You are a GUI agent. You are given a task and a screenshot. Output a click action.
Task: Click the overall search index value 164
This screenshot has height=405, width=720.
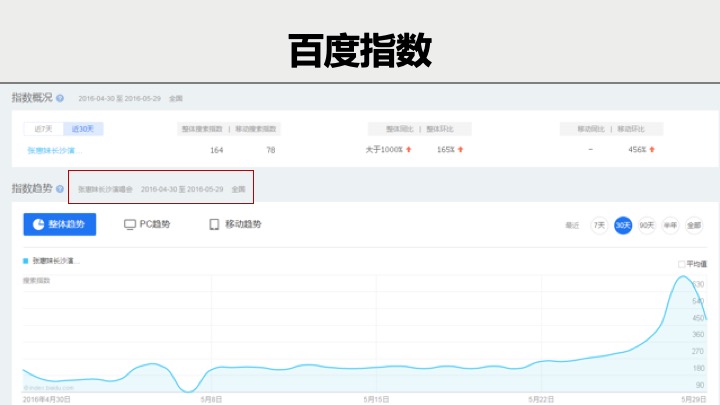[x=217, y=150]
